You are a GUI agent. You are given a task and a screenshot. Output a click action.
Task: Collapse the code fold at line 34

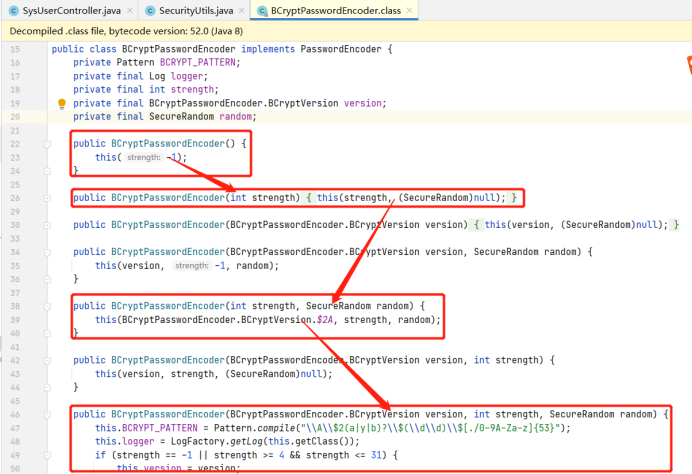pos(47,252)
